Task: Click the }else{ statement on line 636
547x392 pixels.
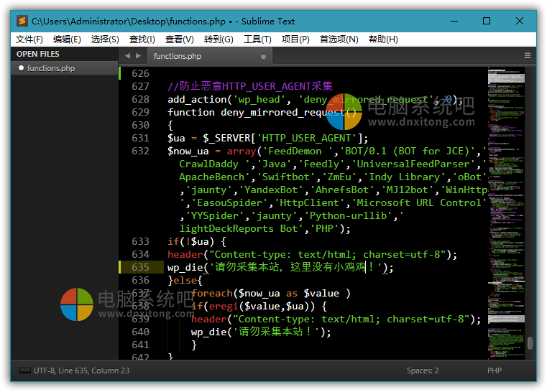Action: [x=185, y=280]
